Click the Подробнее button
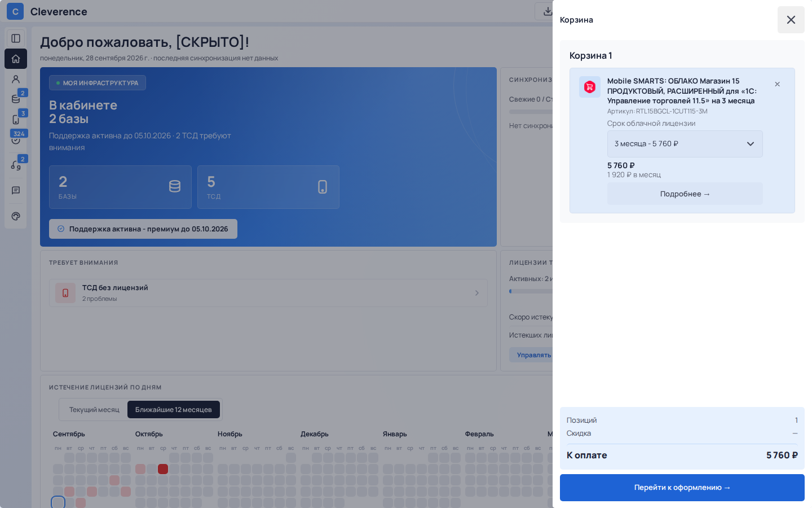The height and width of the screenshot is (508, 812). (685, 194)
